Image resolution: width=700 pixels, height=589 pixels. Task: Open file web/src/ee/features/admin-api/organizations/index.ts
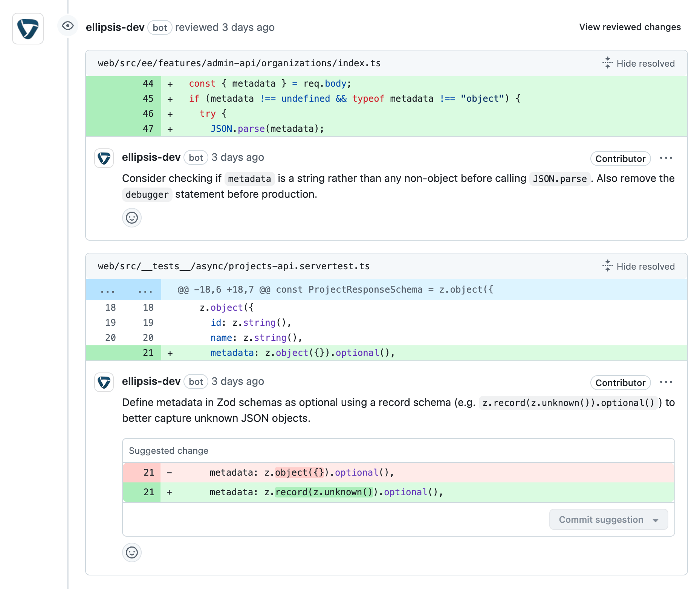coord(239,63)
